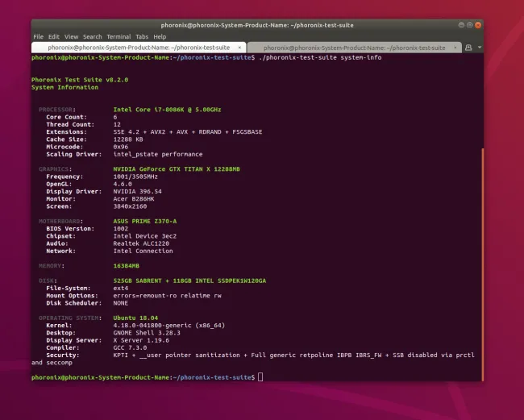Viewport: 524px width, 420px height.
Task: Open the File menu
Action: coord(38,37)
